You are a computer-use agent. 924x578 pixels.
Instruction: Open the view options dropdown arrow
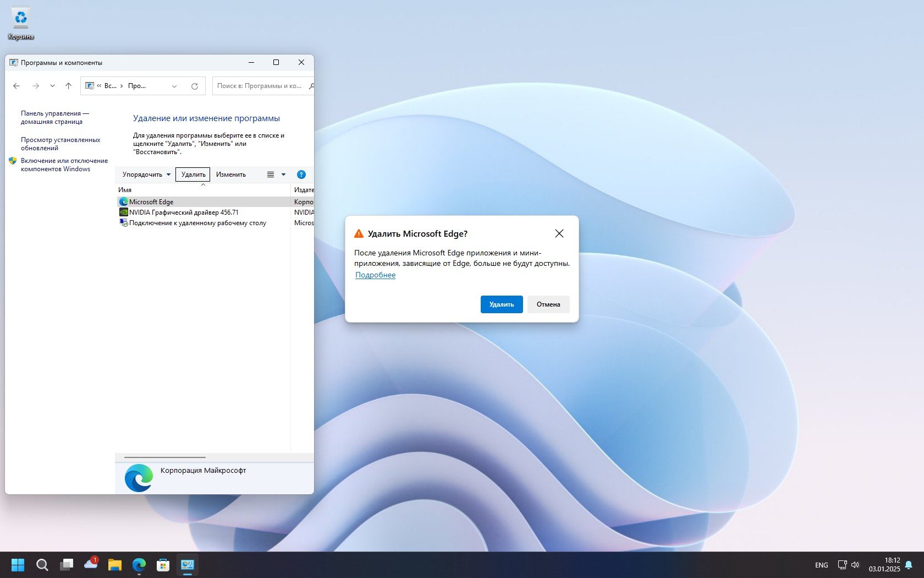[x=283, y=175]
